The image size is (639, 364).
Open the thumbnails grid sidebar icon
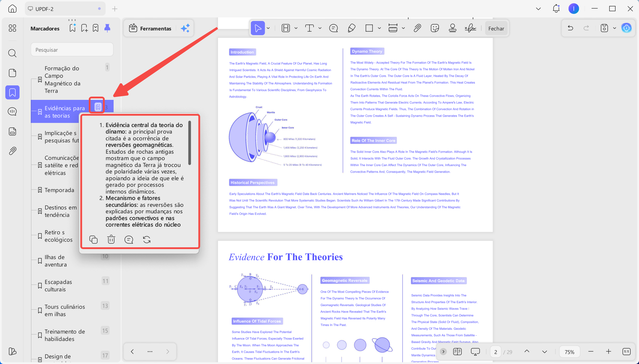12,28
